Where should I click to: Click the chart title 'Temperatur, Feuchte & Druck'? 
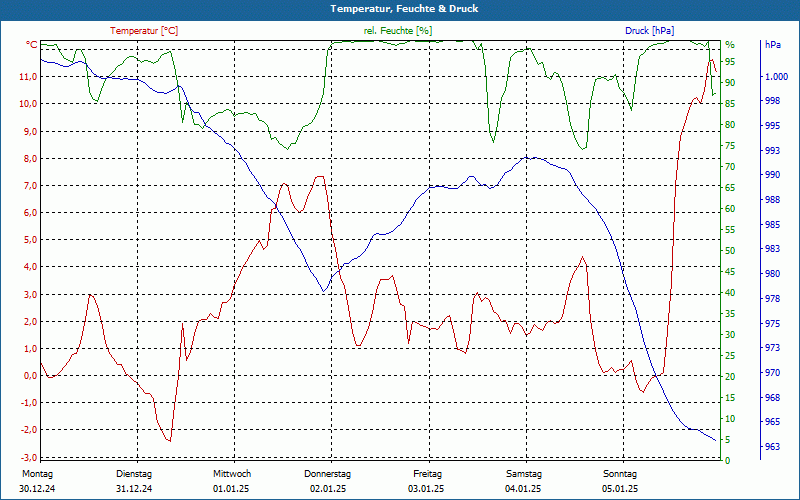click(x=404, y=9)
